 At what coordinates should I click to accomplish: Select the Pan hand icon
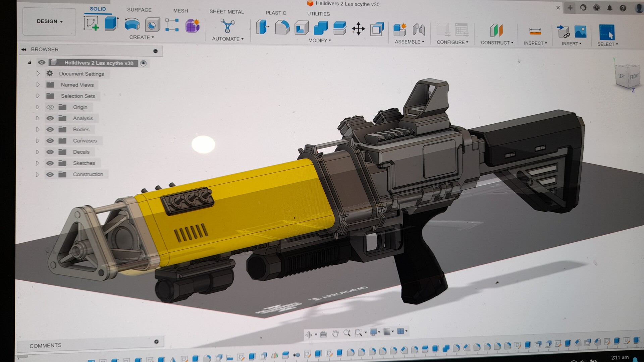pyautogui.click(x=335, y=333)
